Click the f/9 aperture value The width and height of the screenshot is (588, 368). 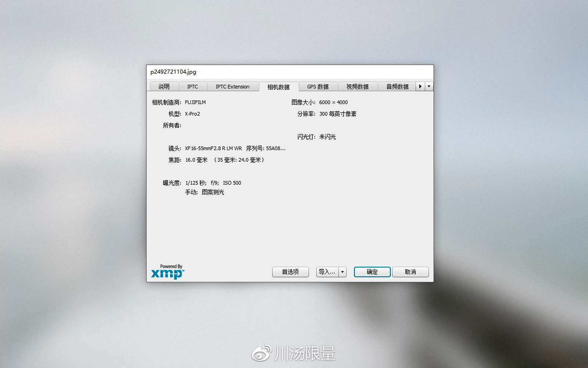click(x=215, y=183)
